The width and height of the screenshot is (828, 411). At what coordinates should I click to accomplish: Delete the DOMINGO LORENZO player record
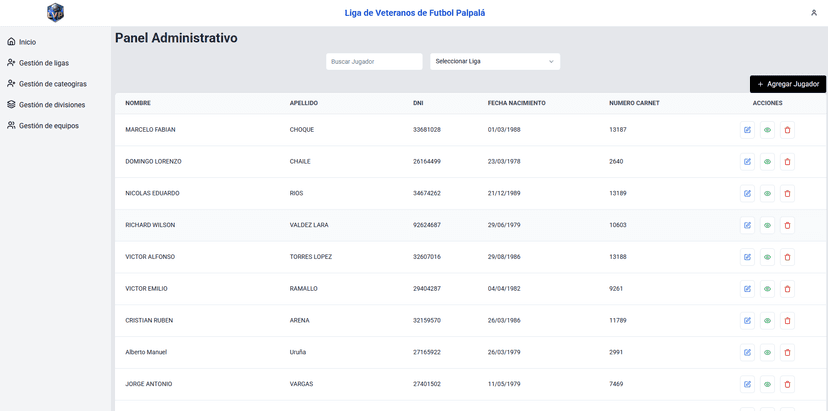coord(787,162)
